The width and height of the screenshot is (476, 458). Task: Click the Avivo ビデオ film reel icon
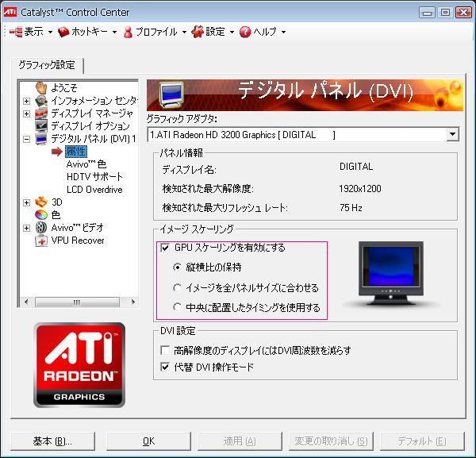(41, 228)
